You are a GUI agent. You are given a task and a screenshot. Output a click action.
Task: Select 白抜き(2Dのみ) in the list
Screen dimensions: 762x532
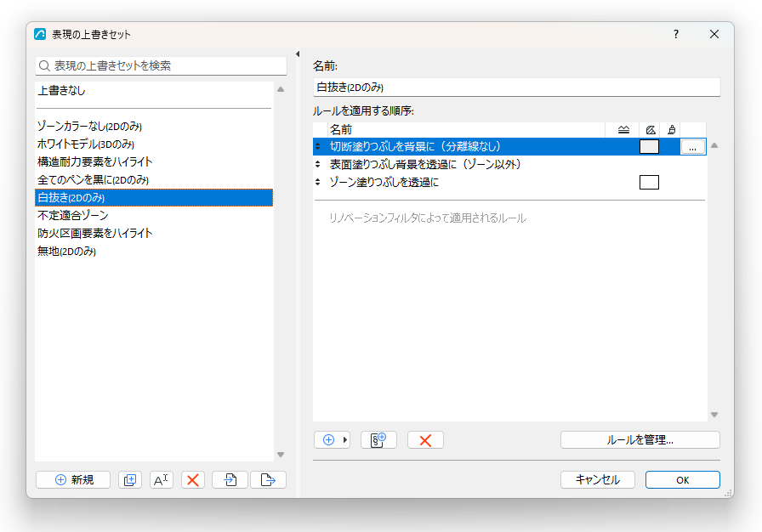[x=154, y=197]
